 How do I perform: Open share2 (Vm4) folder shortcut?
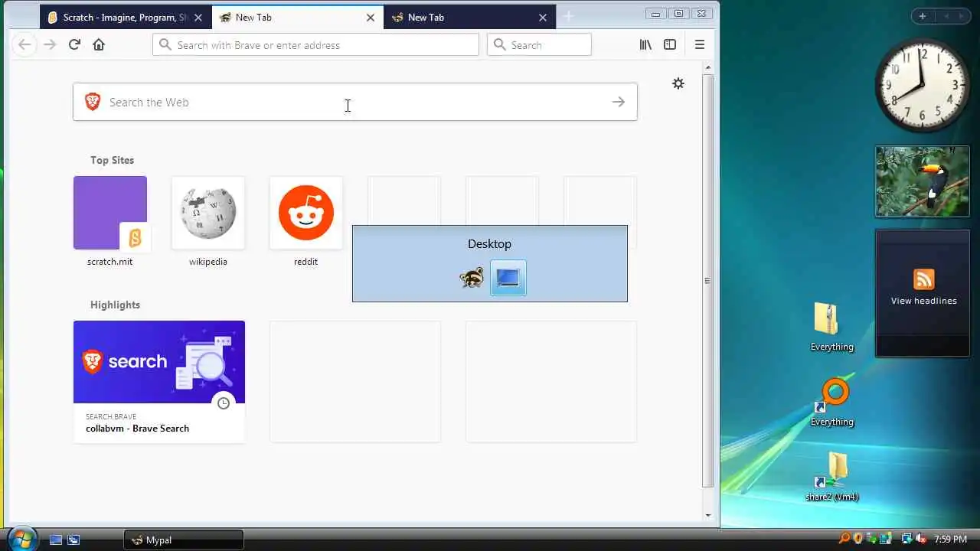pos(831,477)
